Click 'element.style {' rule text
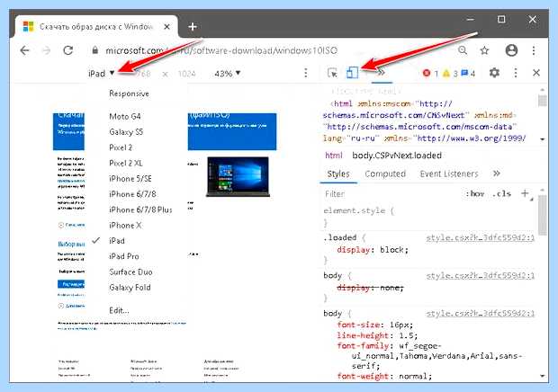 [x=359, y=210]
